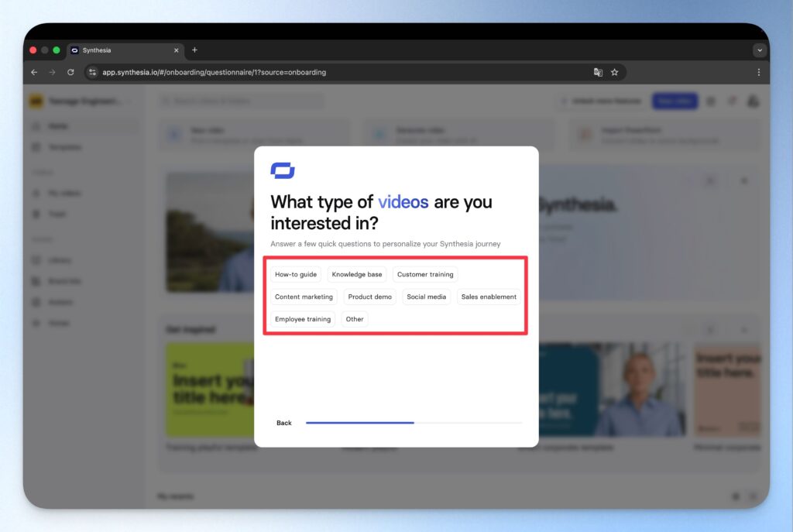Screen dimensions: 793x532
Task: Click the browser back arrow
Action: (34, 72)
